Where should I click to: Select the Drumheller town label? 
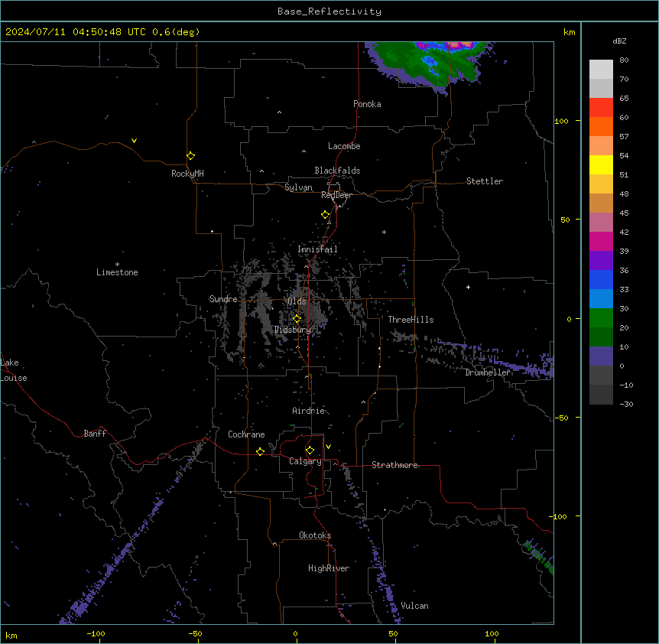click(488, 372)
